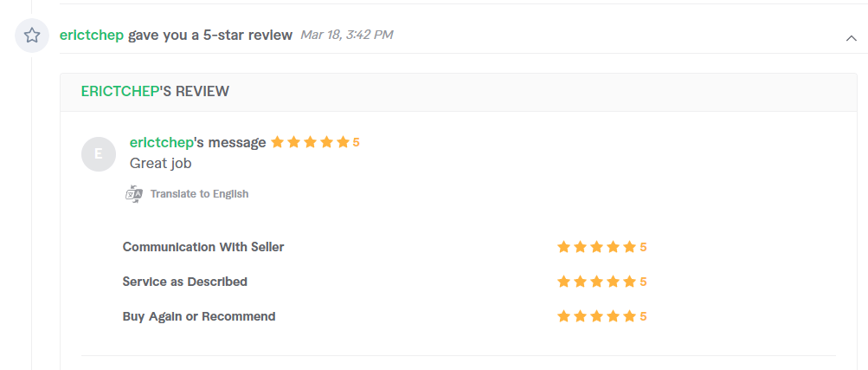Click fifth star of Communication With Seller

coord(629,247)
